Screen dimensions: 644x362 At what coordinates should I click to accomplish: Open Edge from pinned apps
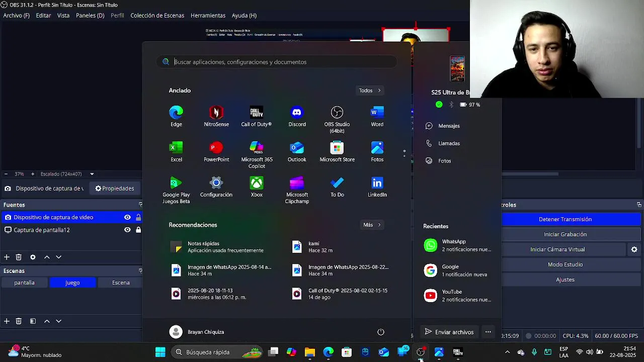(176, 116)
